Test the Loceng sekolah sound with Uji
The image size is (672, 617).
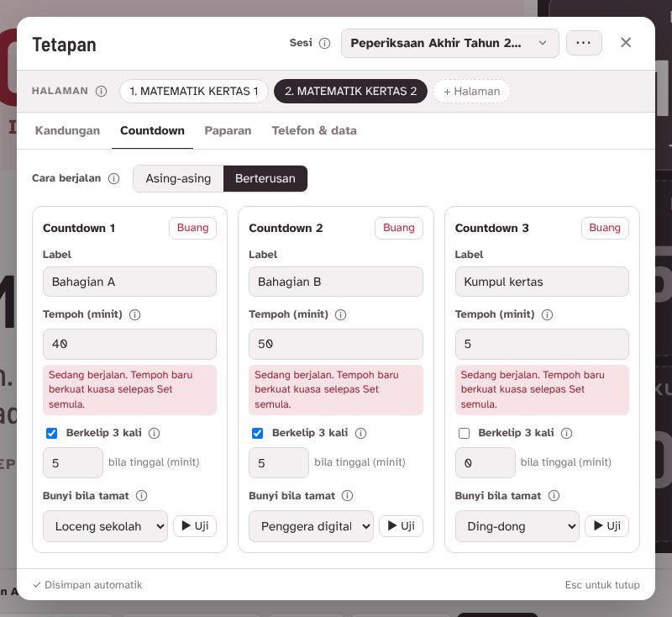coord(195,526)
